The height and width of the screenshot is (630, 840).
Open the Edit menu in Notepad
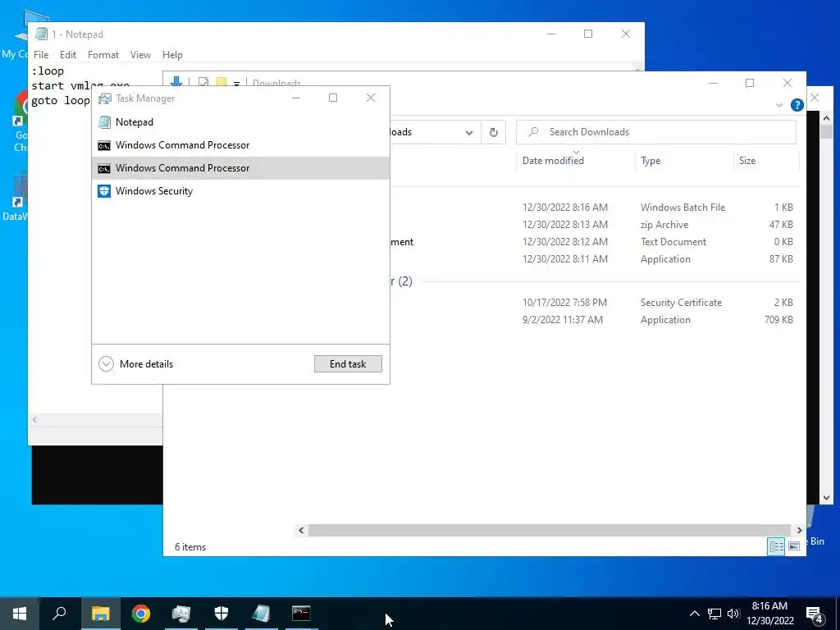click(68, 55)
